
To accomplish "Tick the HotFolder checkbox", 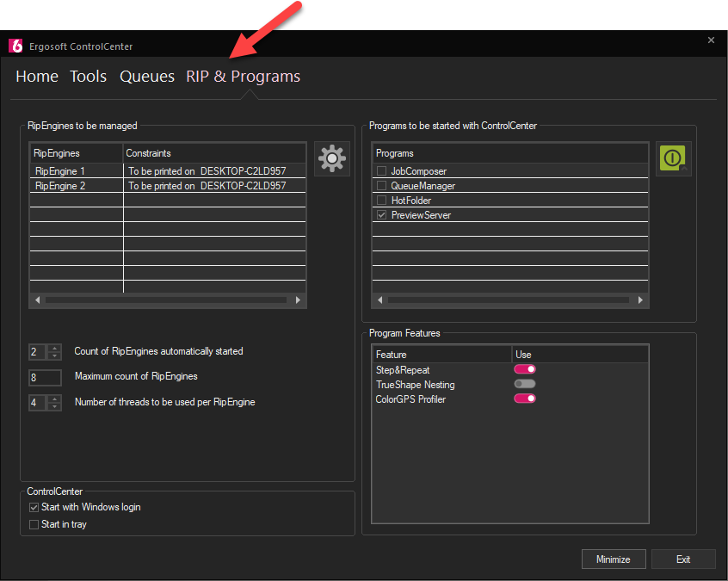I will click(382, 201).
